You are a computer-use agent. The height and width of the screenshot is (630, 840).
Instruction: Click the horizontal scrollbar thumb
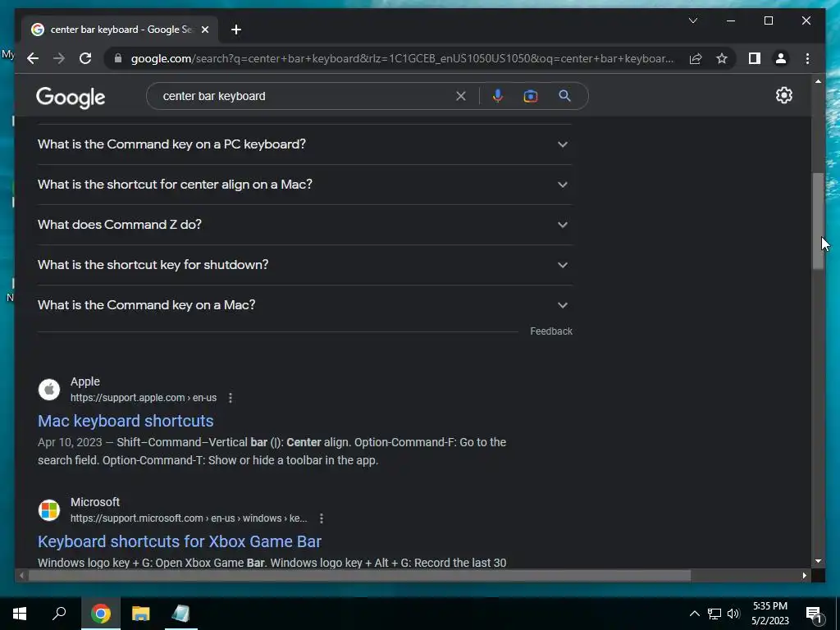359,576
